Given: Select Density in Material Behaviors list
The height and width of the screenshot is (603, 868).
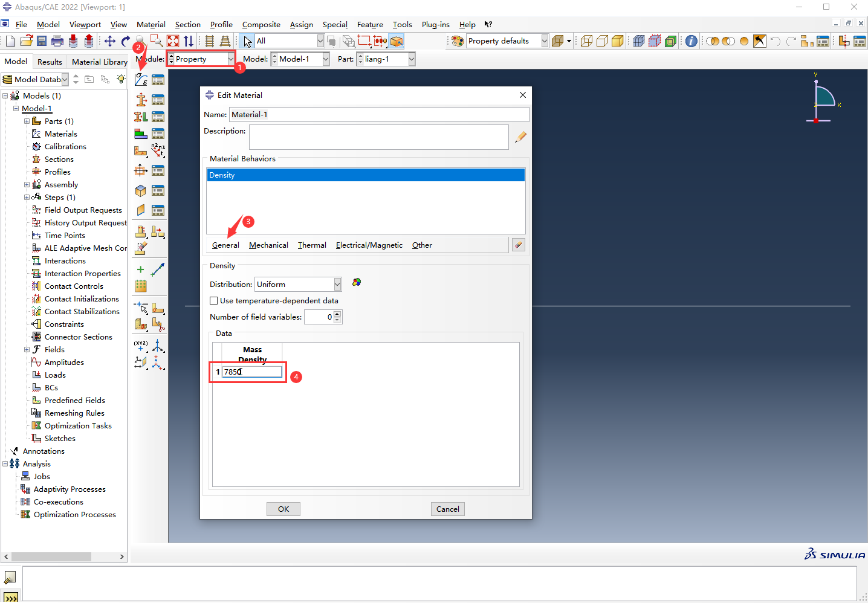Looking at the screenshot, I should (x=365, y=175).
